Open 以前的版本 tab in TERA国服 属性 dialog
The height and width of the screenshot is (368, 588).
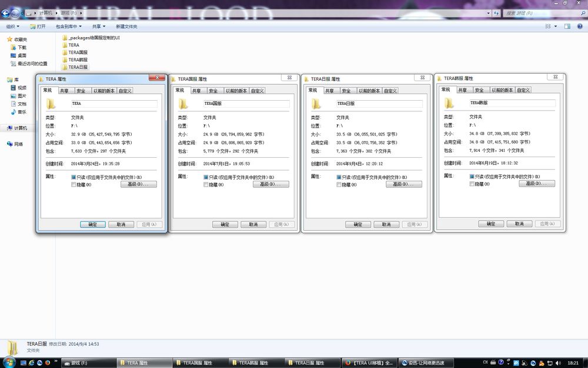tap(236, 91)
